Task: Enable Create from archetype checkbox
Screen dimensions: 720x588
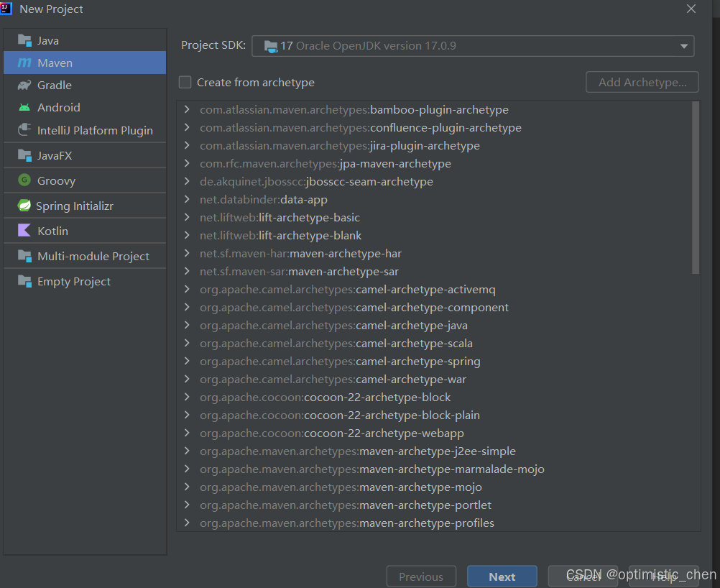Action: [x=185, y=82]
